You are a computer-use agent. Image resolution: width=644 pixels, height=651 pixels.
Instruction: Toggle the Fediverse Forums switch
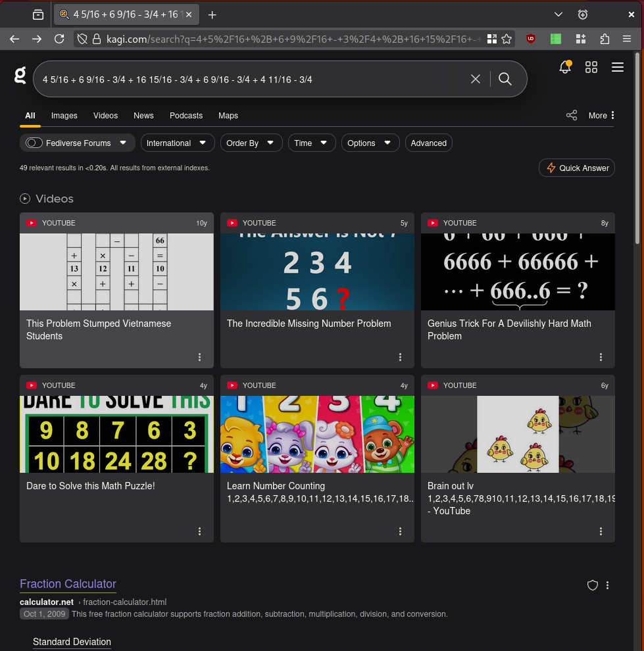tap(34, 143)
